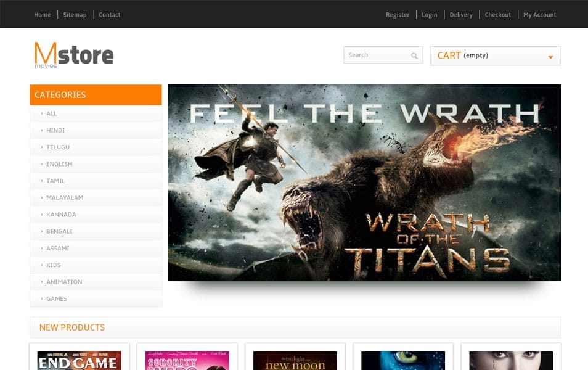Viewport: 588px width, 370px height.
Task: Select the Hindi category
Action: [x=55, y=131]
